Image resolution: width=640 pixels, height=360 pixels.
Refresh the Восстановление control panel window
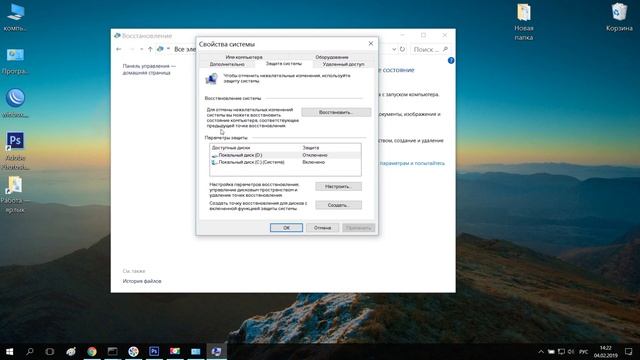(x=402, y=49)
